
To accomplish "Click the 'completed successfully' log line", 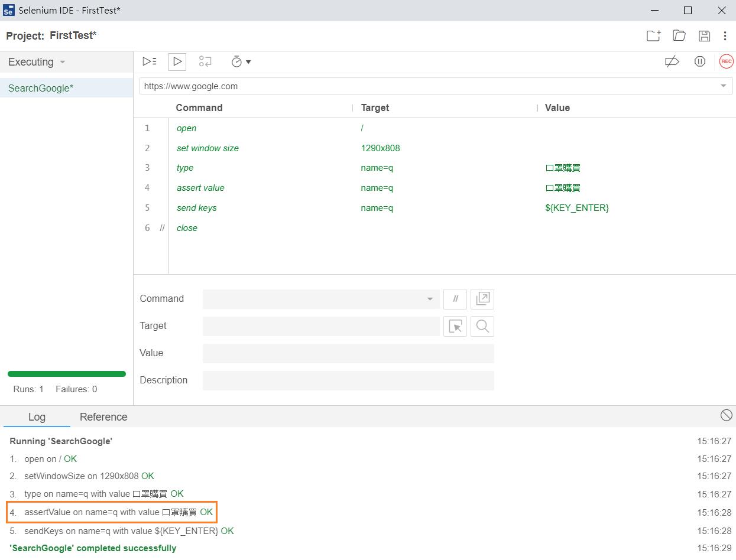I will [93, 548].
